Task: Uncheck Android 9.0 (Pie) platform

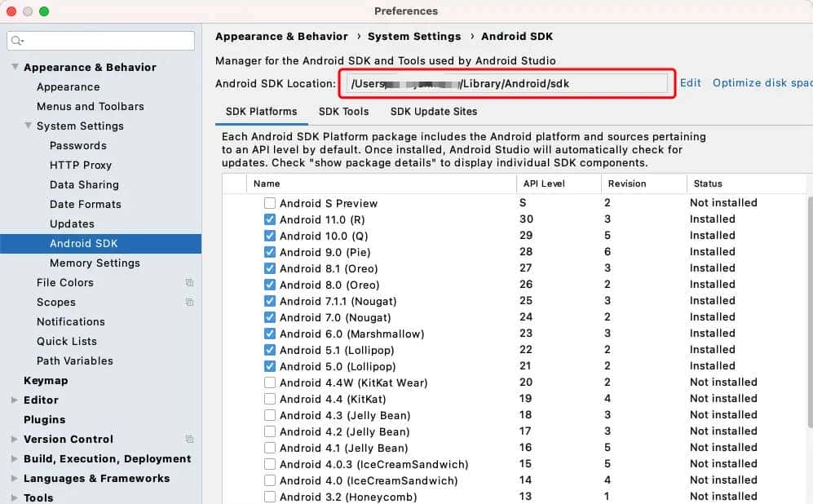Action: [x=270, y=252]
